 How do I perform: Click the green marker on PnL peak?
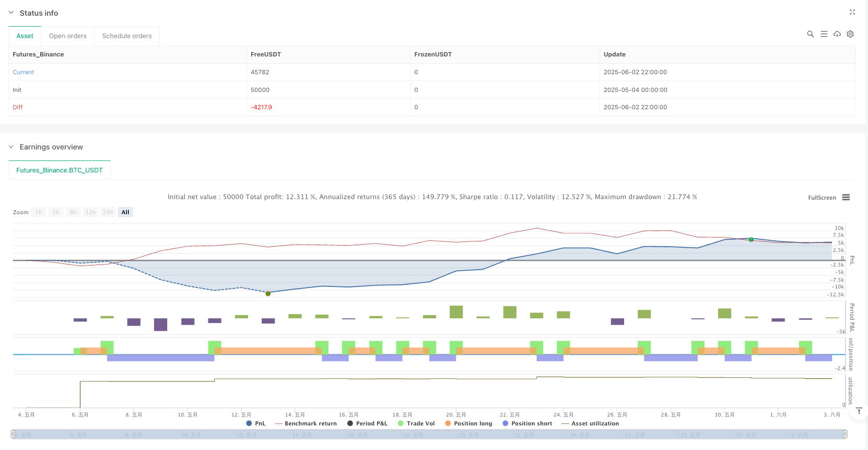pos(751,239)
